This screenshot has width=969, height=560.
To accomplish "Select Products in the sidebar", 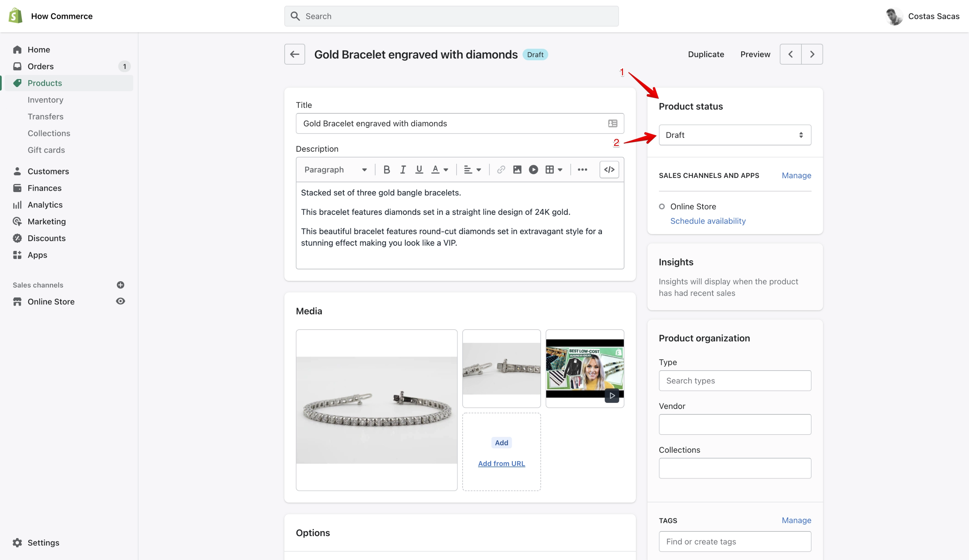I will [45, 83].
